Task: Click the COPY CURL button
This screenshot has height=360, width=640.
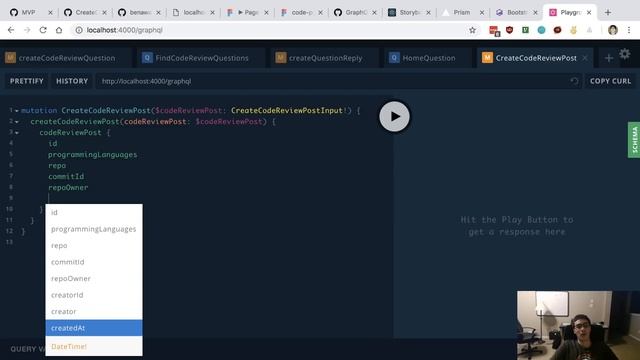Action: 610,81
